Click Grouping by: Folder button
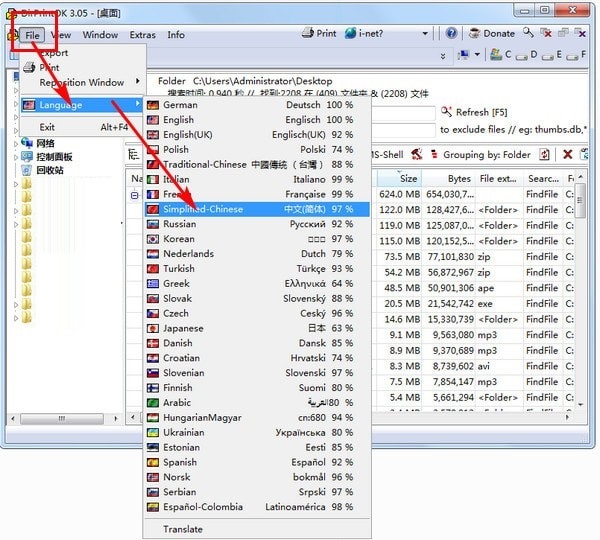The width and height of the screenshot is (600, 540). pyautogui.click(x=481, y=155)
